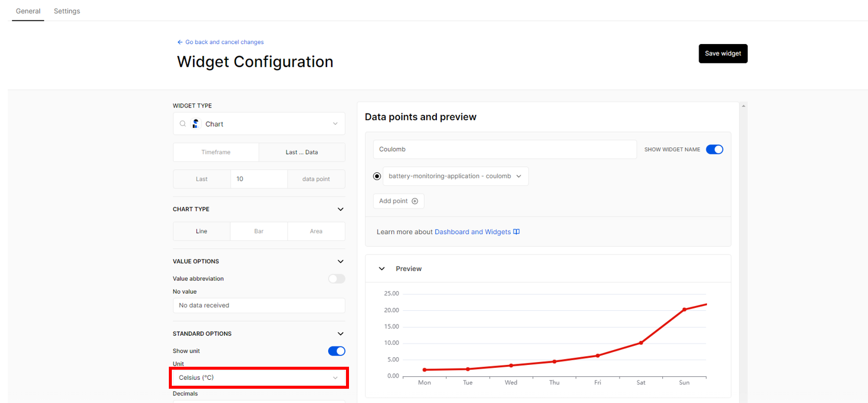Click the Sun data point on chart
This screenshot has height=403, width=868.
(x=684, y=309)
